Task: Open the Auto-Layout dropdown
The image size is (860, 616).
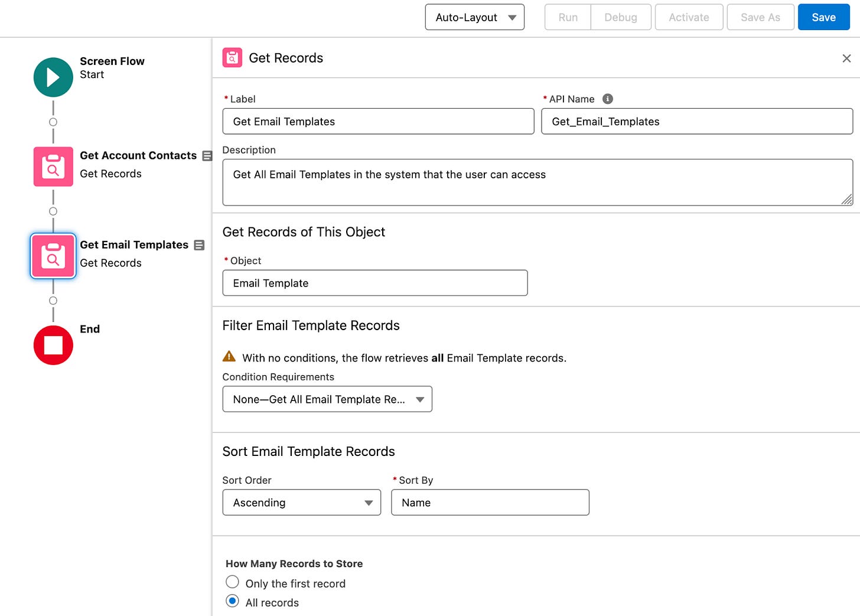Action: coord(475,17)
